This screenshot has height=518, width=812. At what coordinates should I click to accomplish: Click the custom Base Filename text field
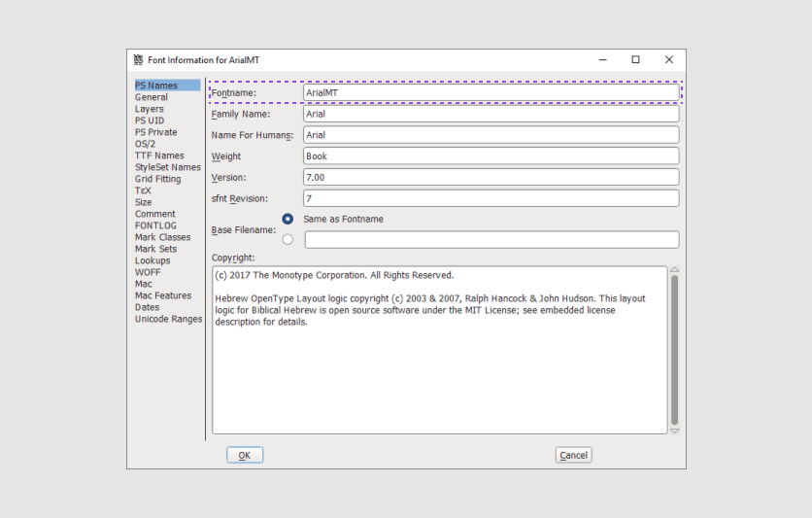pyautogui.click(x=492, y=239)
